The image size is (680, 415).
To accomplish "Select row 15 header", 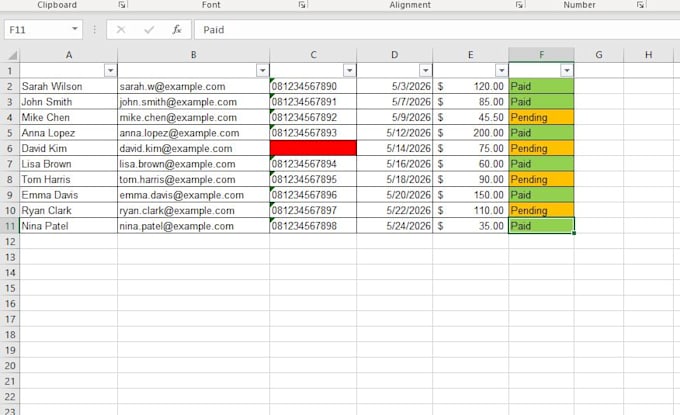I will [10, 288].
